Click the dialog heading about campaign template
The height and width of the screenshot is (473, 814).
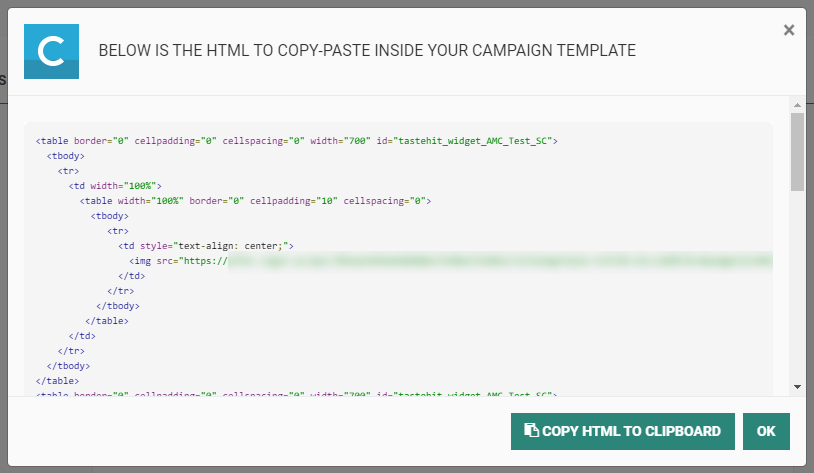click(x=366, y=51)
